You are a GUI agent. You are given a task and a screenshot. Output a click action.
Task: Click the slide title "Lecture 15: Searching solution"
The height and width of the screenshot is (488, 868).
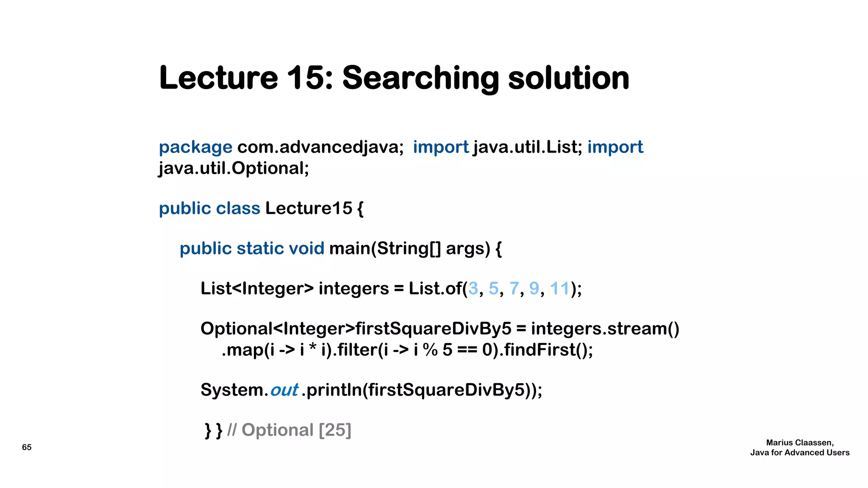click(394, 78)
